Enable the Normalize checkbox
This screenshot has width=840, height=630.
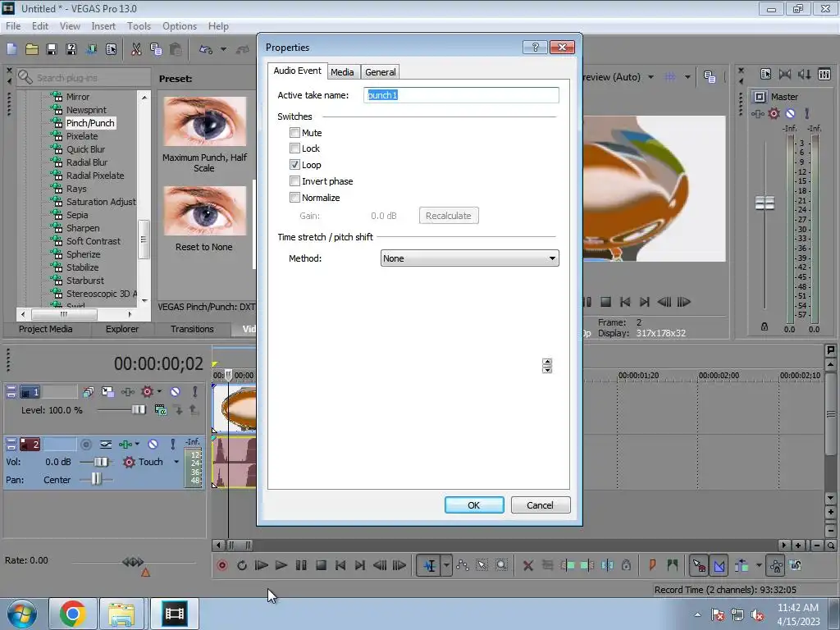pyautogui.click(x=294, y=197)
